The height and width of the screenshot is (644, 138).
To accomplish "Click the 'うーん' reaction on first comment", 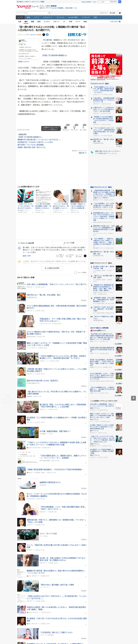I will 79,256.
